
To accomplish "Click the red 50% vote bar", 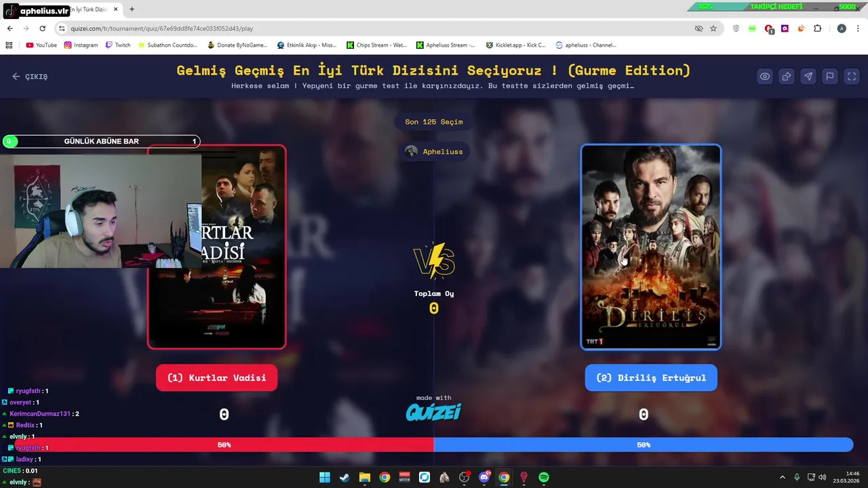I will coord(224,445).
